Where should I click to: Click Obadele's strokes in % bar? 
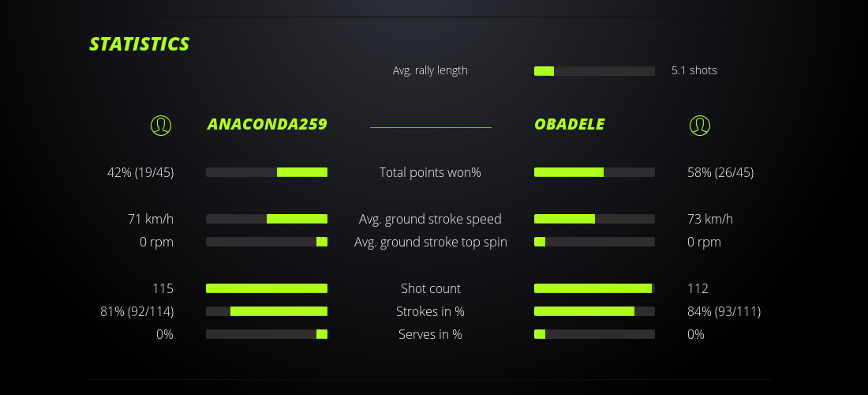point(594,311)
